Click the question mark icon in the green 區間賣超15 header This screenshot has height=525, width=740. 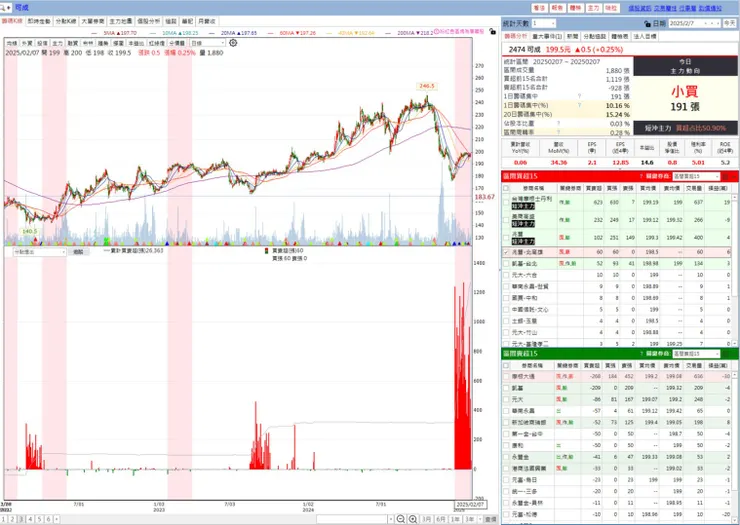pyautogui.click(x=641, y=354)
